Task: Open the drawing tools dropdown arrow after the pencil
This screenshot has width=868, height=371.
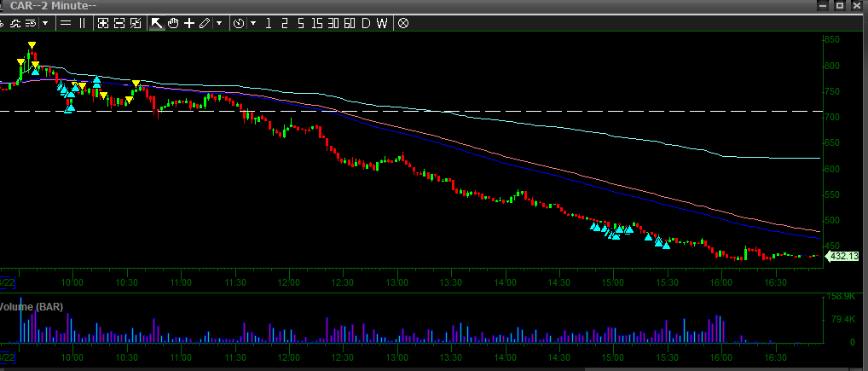Action: coord(219,23)
